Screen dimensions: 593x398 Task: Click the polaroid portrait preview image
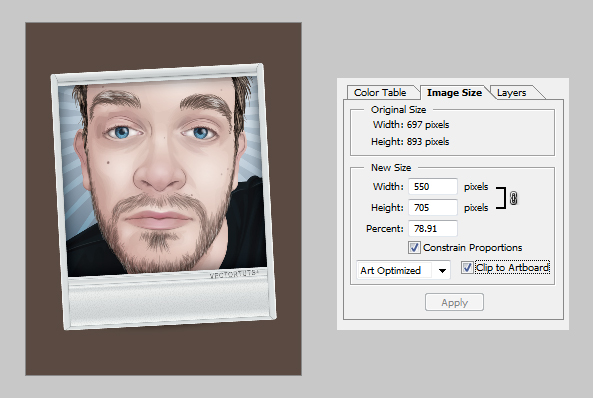point(163,197)
